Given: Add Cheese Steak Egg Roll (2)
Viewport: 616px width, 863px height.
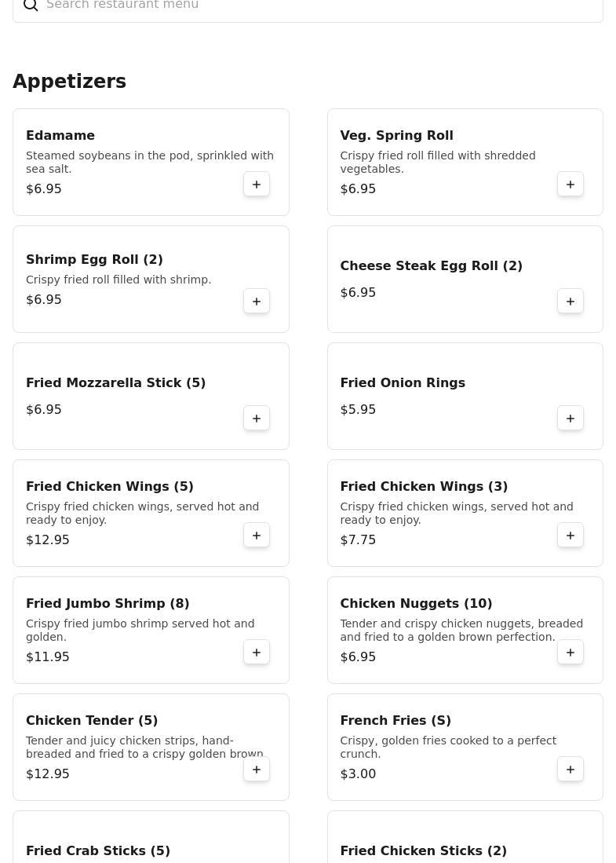Looking at the screenshot, I should 570,301.
